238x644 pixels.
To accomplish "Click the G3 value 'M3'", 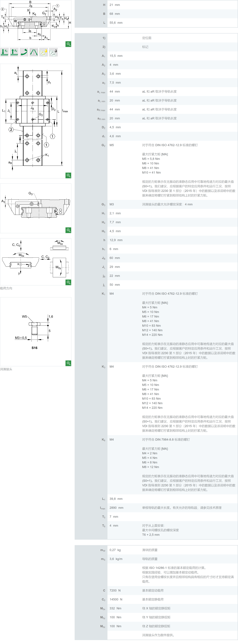I will click(112, 204).
